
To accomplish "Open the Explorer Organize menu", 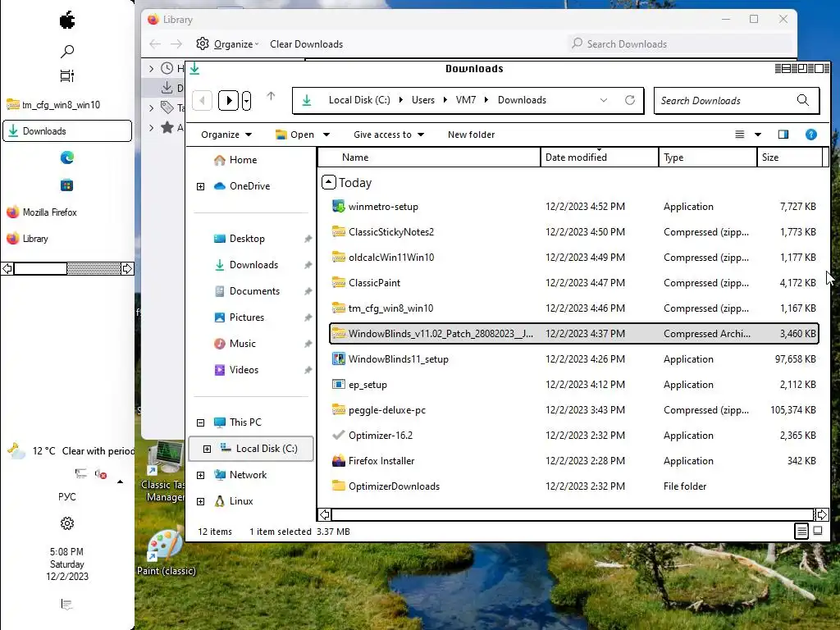I will [x=226, y=135].
